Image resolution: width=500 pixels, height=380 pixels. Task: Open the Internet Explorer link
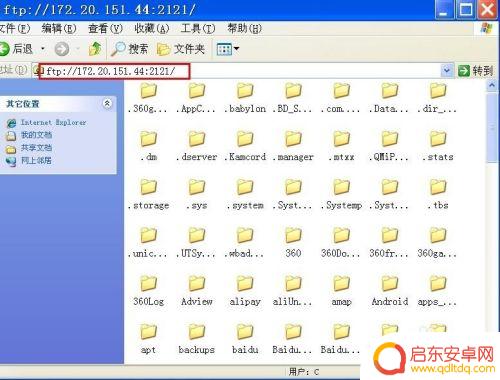47,123
